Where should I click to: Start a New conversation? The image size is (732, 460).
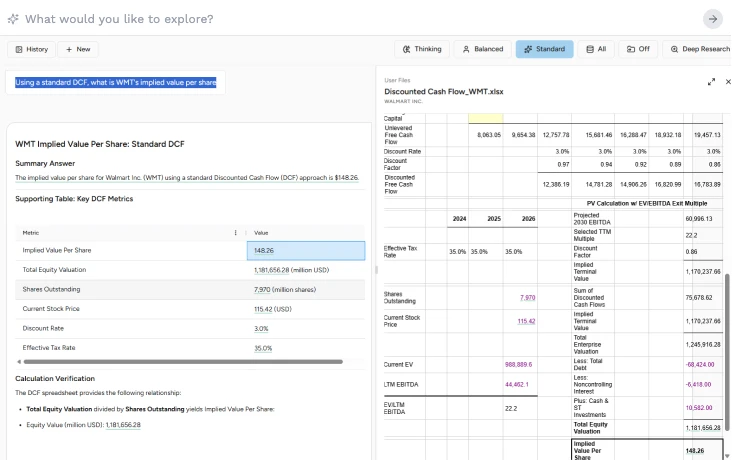(x=78, y=49)
